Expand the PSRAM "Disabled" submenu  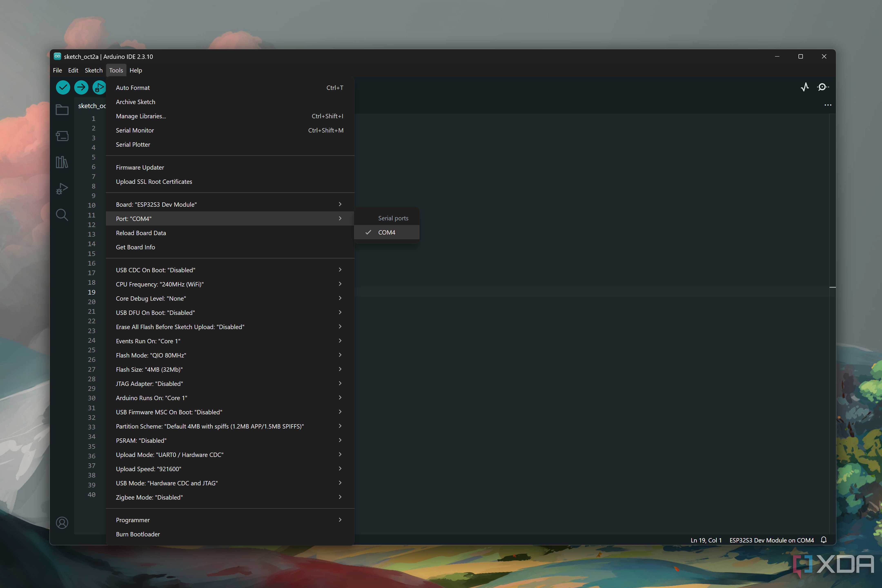coord(230,441)
